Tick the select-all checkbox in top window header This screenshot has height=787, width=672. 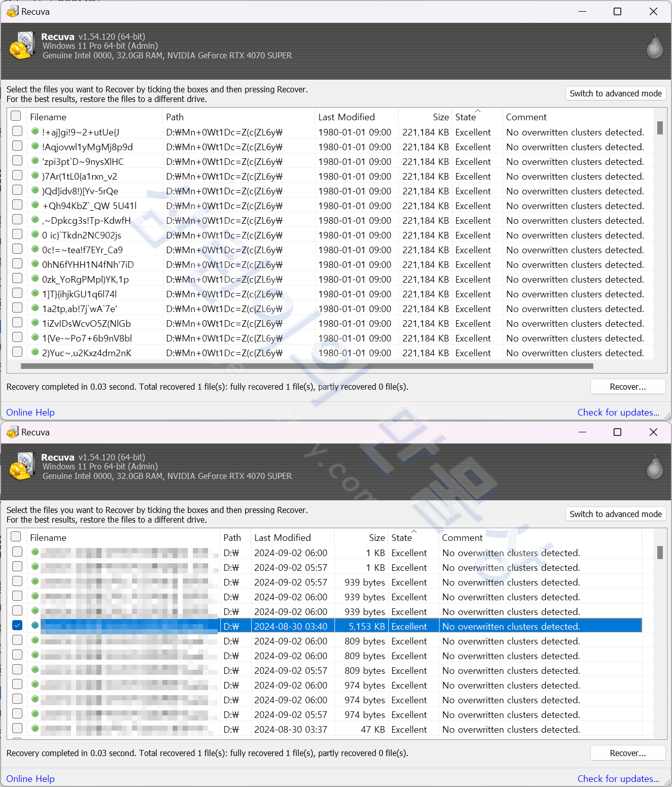[16, 116]
